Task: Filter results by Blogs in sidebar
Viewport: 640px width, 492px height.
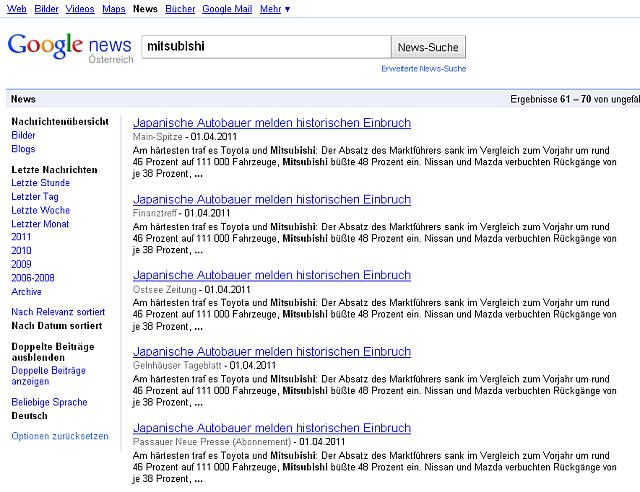Action: coord(23,149)
